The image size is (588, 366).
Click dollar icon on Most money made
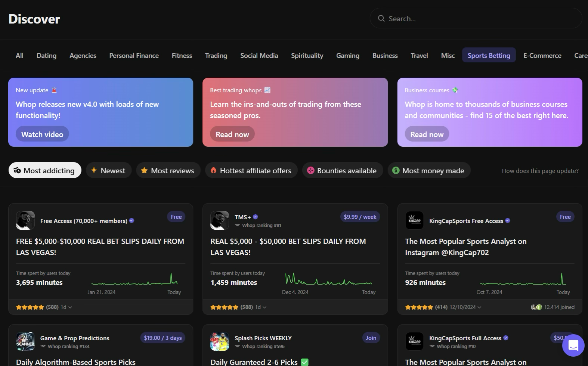click(396, 170)
